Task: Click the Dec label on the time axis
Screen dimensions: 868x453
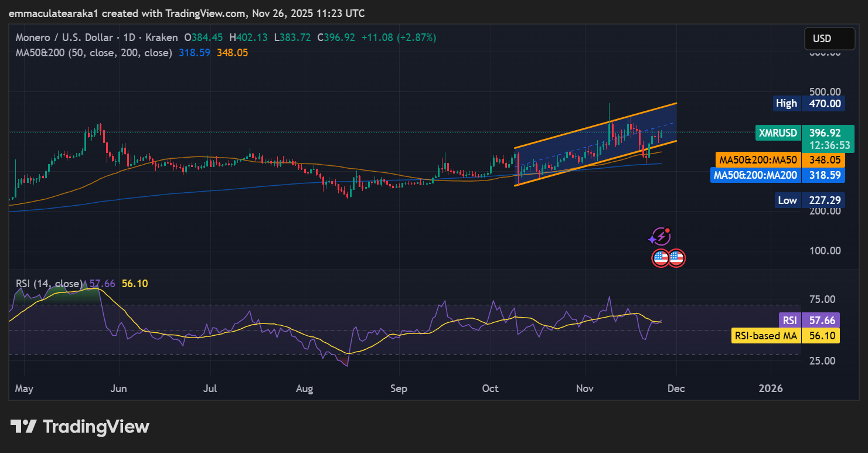Action: pos(676,388)
